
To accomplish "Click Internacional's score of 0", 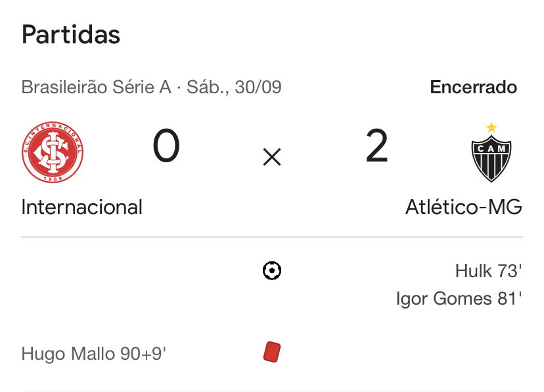I will [x=166, y=146].
